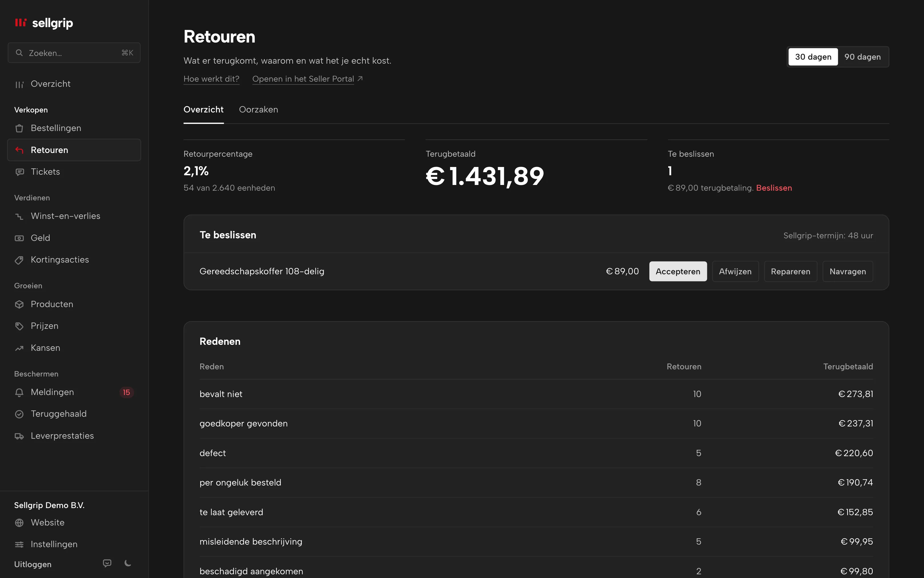Click the Meldingen bell icon
Screen dimensions: 924x578
tap(19, 392)
